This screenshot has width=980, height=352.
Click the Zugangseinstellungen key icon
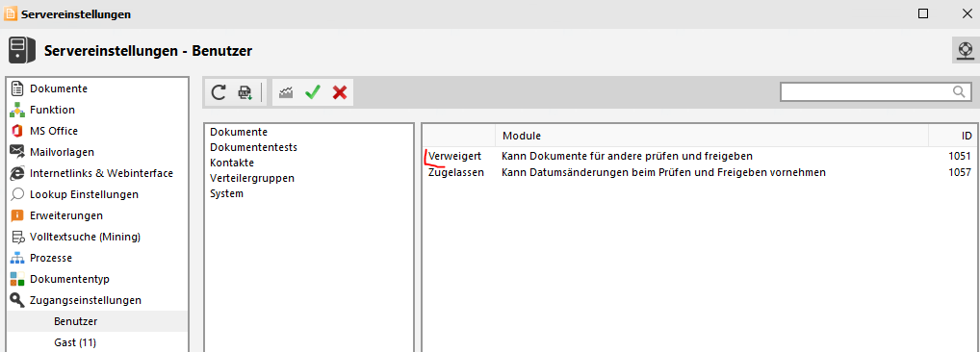pyautogui.click(x=17, y=300)
